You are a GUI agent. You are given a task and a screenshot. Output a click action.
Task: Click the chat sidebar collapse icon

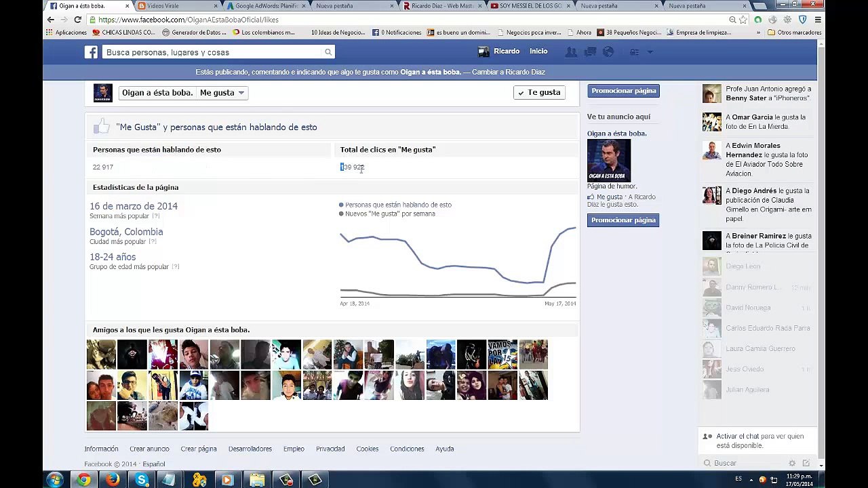(806, 464)
